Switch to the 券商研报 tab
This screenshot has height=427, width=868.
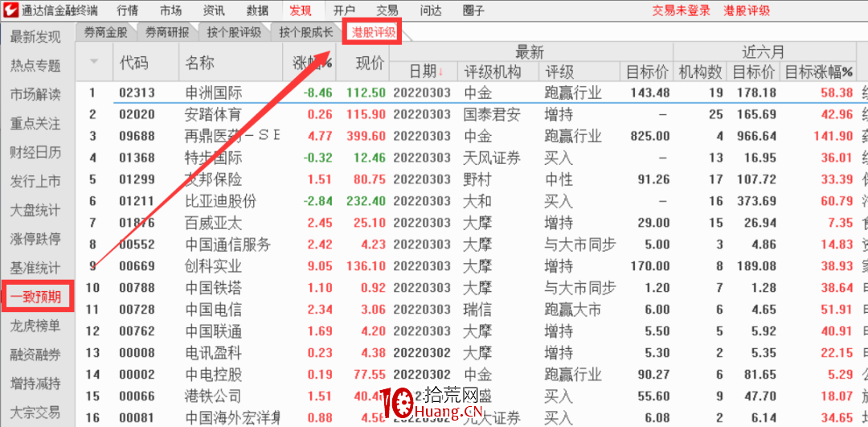pos(167,33)
